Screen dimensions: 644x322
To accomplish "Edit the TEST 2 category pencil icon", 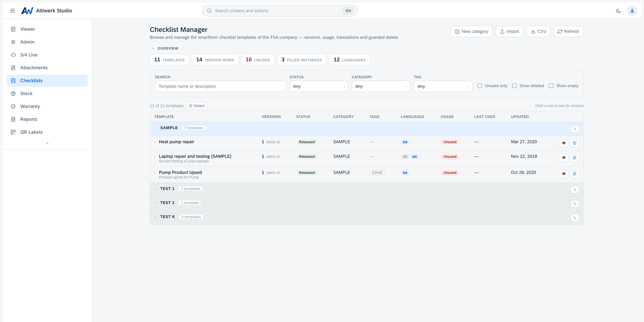I will point(575,204).
